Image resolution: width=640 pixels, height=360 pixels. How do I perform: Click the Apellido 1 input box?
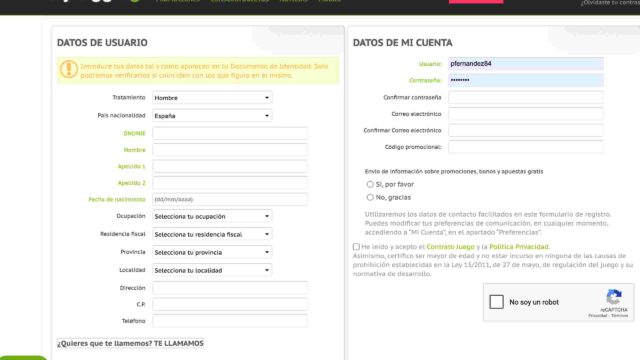click(x=230, y=166)
